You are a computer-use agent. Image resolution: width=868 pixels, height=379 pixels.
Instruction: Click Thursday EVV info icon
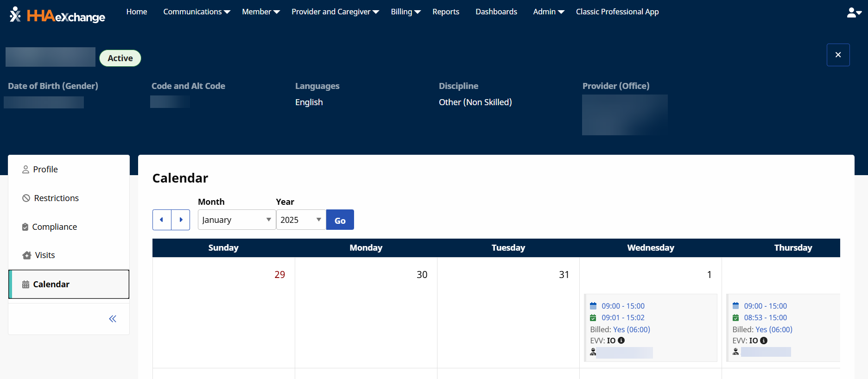tap(764, 340)
